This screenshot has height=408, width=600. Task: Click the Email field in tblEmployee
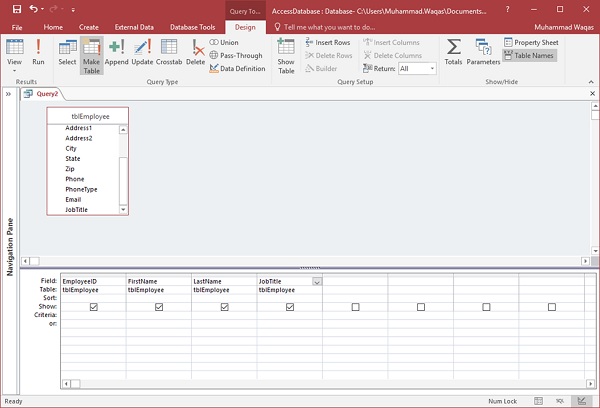pyautogui.click(x=74, y=199)
